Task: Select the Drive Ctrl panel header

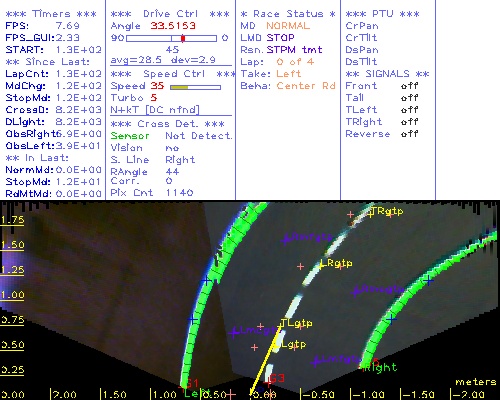Action: click(170, 14)
